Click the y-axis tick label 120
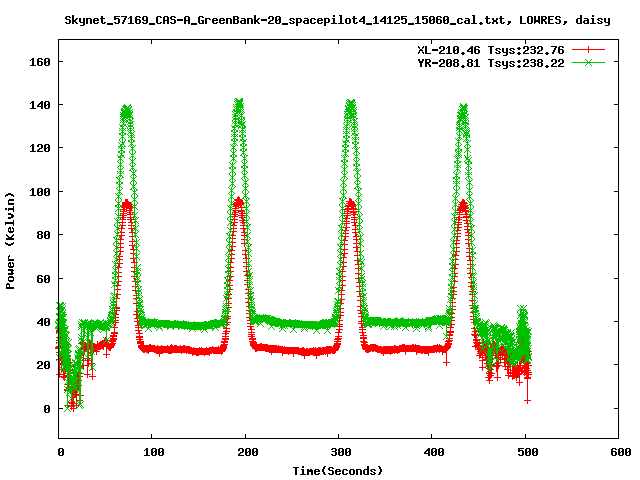The width and height of the screenshot is (640, 480). (x=40, y=148)
